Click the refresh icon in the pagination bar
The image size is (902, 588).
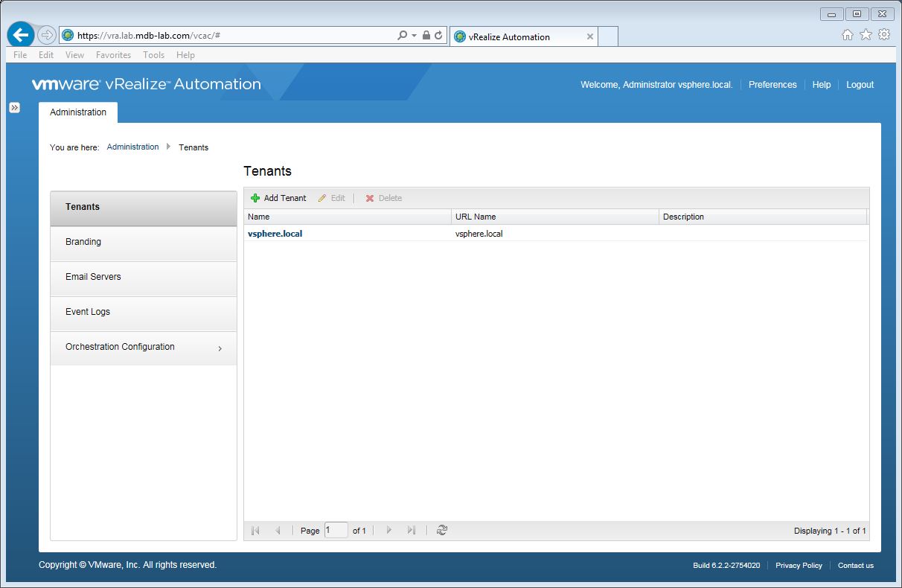click(442, 530)
